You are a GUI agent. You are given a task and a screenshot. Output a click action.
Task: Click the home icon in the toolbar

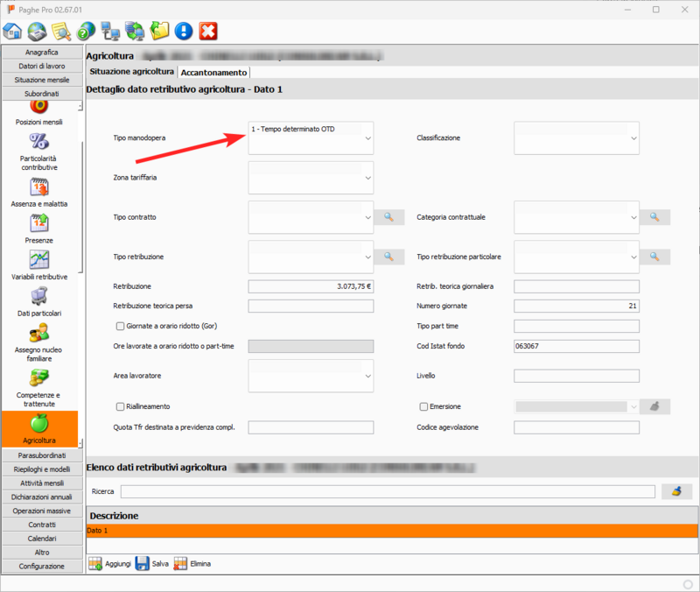(x=13, y=32)
